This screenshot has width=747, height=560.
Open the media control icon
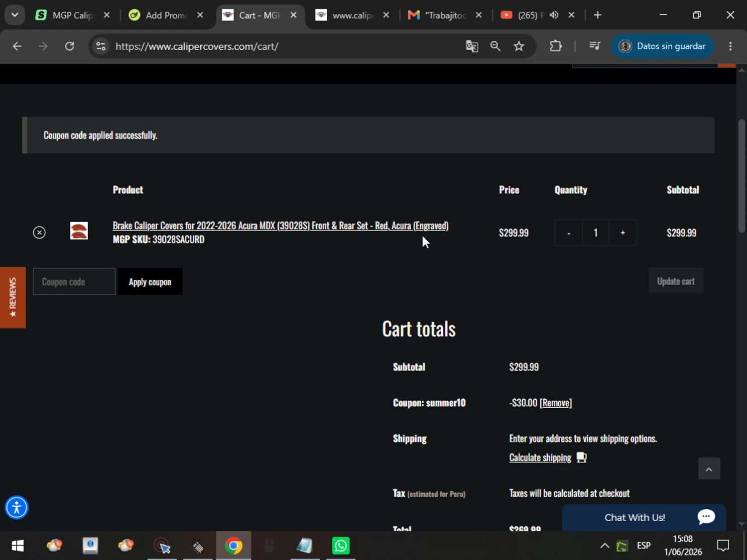[595, 46]
